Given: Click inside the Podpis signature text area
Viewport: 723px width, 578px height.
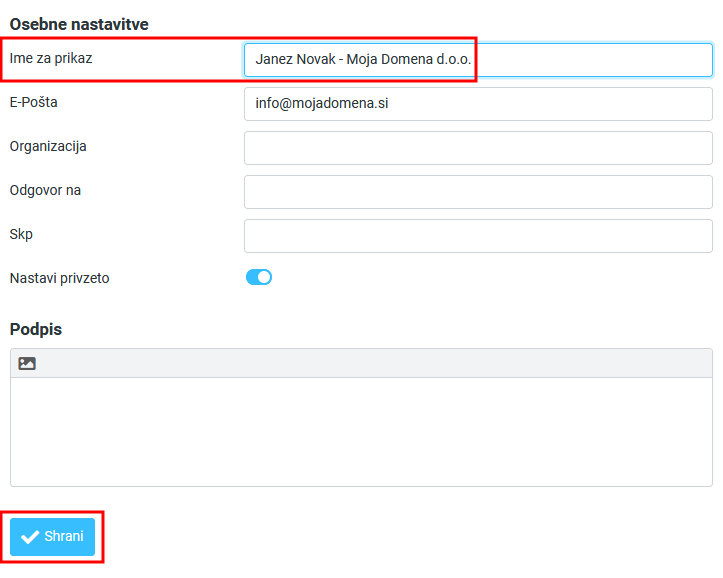Looking at the screenshot, I should (x=361, y=431).
